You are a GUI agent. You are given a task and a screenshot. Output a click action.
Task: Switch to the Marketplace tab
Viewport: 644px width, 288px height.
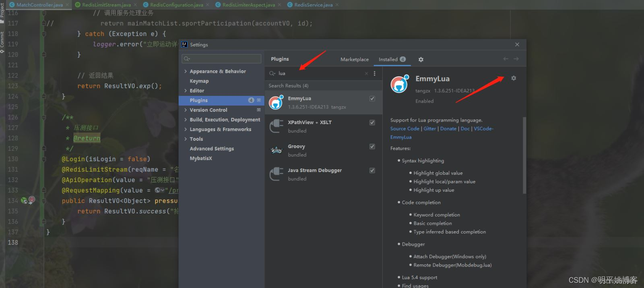point(355,59)
